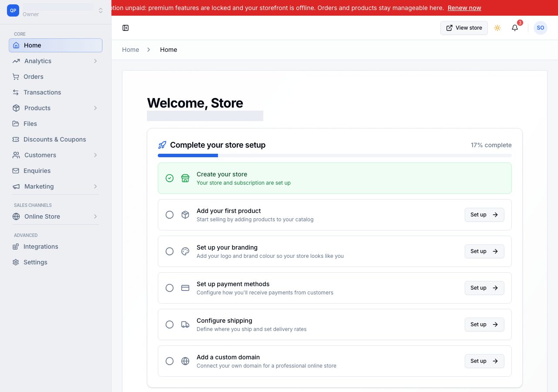Mark Configure shipping circle
This screenshot has height=392, width=558.
[x=170, y=324]
